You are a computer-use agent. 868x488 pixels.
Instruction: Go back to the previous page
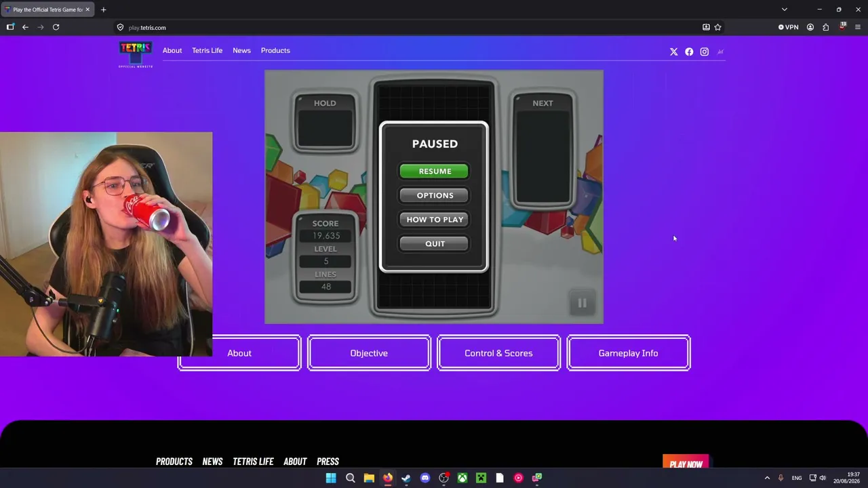click(25, 27)
